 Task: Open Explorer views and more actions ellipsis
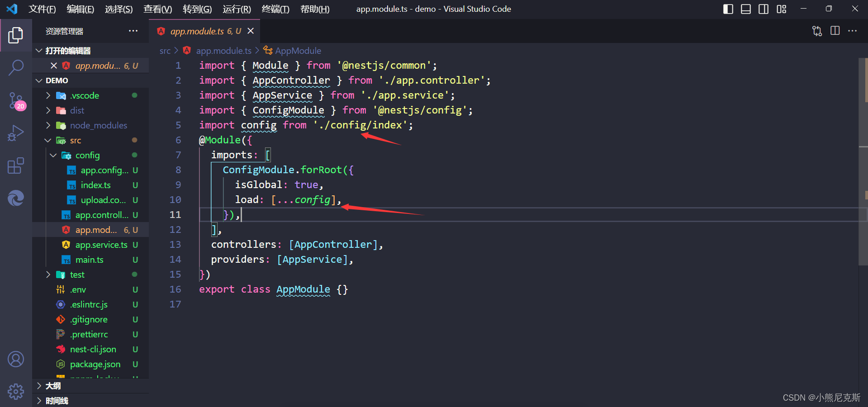point(133,31)
